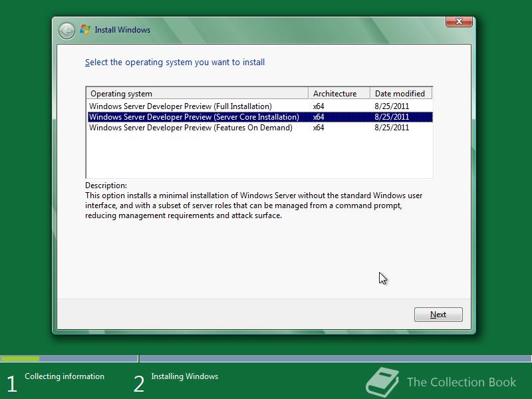The height and width of the screenshot is (399, 532).
Task: Select the Server Core Installation row
Action: [x=260, y=117]
